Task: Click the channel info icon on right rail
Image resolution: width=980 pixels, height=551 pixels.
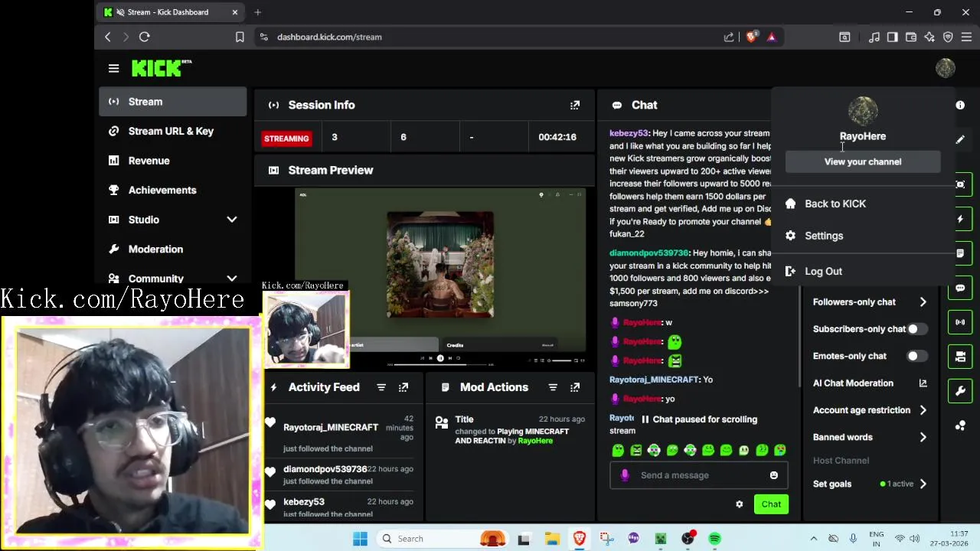Action: click(x=960, y=105)
